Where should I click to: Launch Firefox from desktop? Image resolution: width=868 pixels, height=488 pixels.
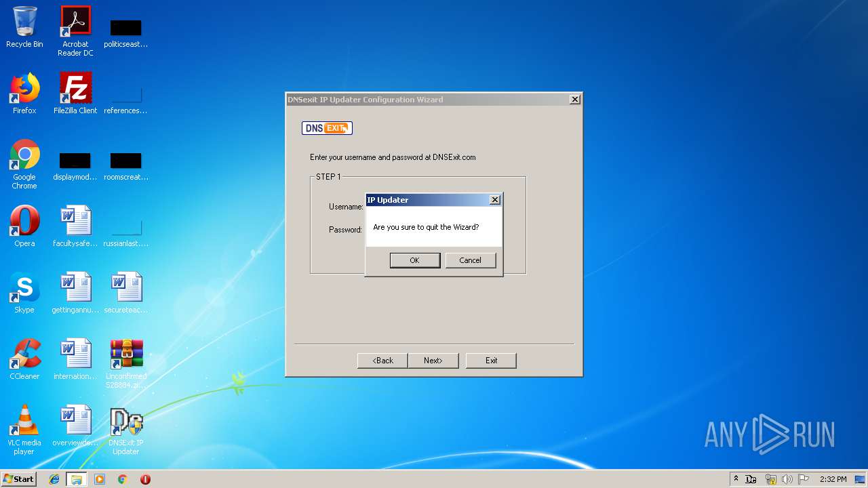click(x=24, y=94)
